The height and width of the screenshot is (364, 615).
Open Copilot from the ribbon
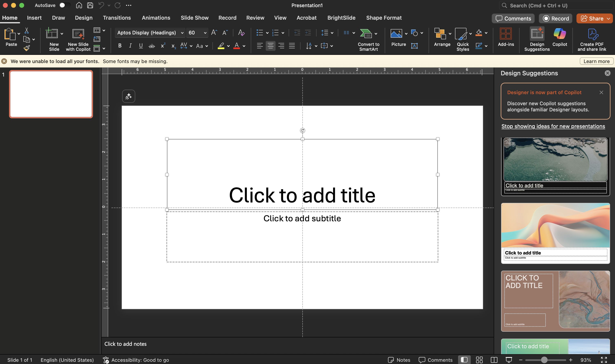click(559, 39)
